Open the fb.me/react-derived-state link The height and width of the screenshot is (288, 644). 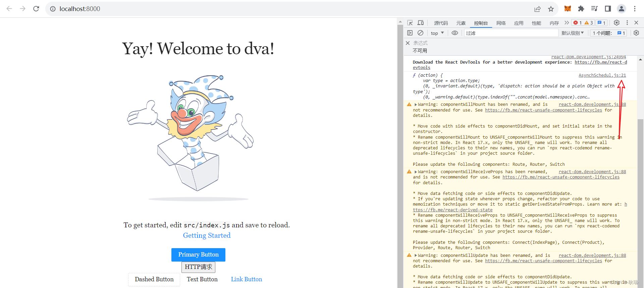520,207
